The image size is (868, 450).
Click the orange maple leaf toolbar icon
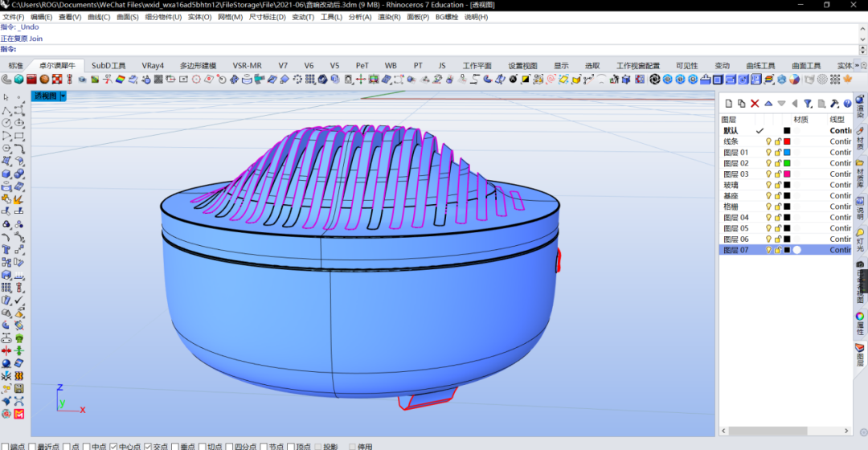click(x=848, y=79)
